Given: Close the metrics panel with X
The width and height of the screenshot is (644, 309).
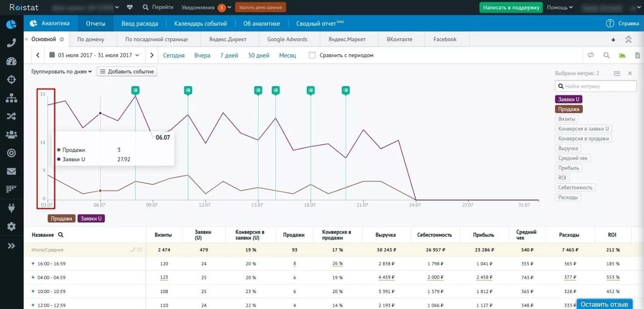Looking at the screenshot, I should (x=630, y=73).
